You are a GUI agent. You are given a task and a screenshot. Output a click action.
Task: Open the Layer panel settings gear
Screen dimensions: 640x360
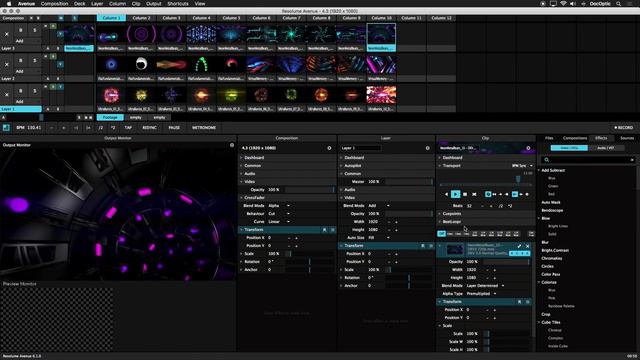pos(428,148)
